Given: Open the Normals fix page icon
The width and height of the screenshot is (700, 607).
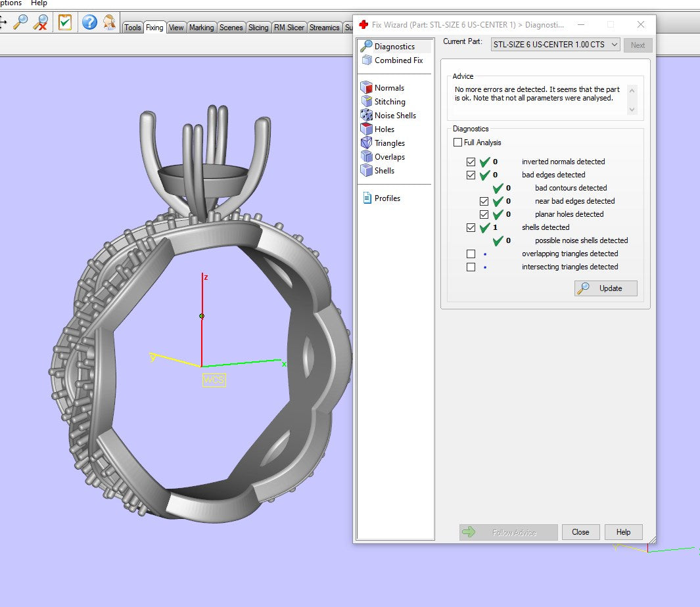Looking at the screenshot, I should coord(367,88).
